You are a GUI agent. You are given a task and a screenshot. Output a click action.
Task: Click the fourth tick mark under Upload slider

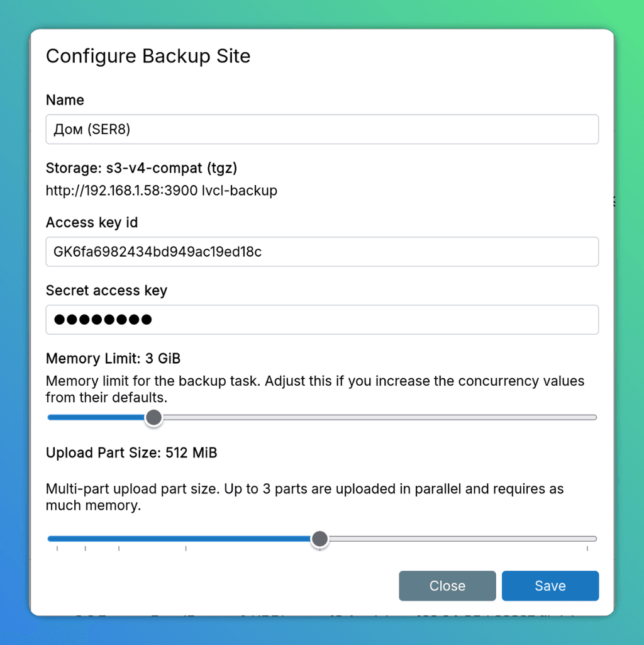[186, 549]
